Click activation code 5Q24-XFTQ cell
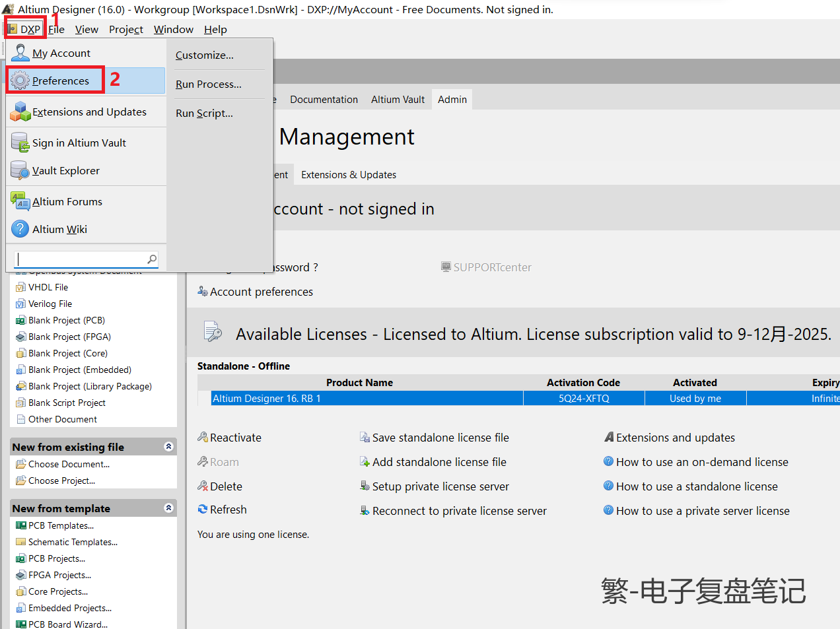Screen dimensions: 840x629 coord(584,398)
